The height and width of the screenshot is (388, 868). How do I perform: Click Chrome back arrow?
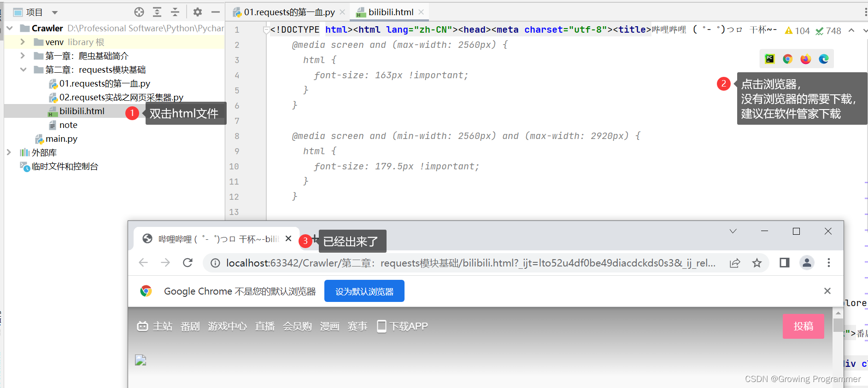pyautogui.click(x=143, y=262)
